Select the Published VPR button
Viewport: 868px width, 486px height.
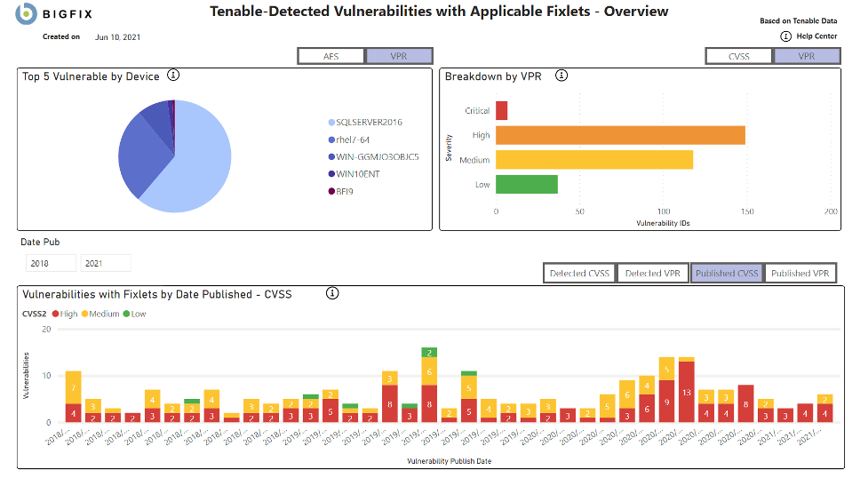point(800,274)
